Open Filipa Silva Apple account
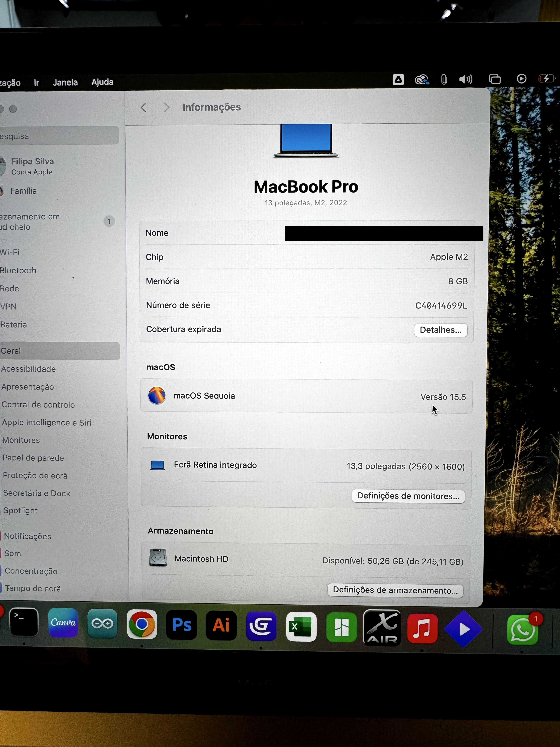Screen dimensions: 560x747 (x=32, y=166)
